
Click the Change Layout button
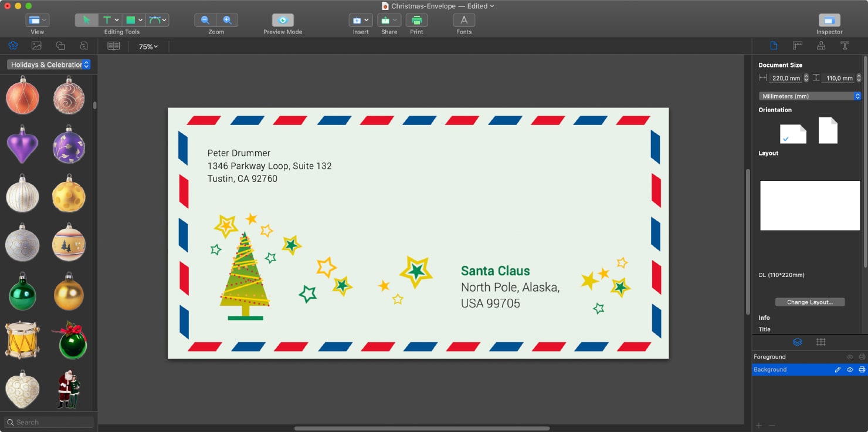(x=809, y=302)
